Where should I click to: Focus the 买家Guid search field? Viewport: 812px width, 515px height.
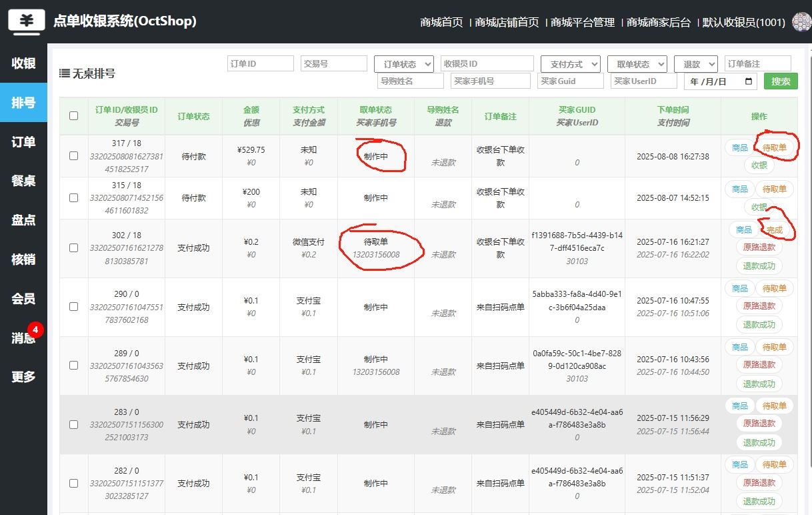571,81
